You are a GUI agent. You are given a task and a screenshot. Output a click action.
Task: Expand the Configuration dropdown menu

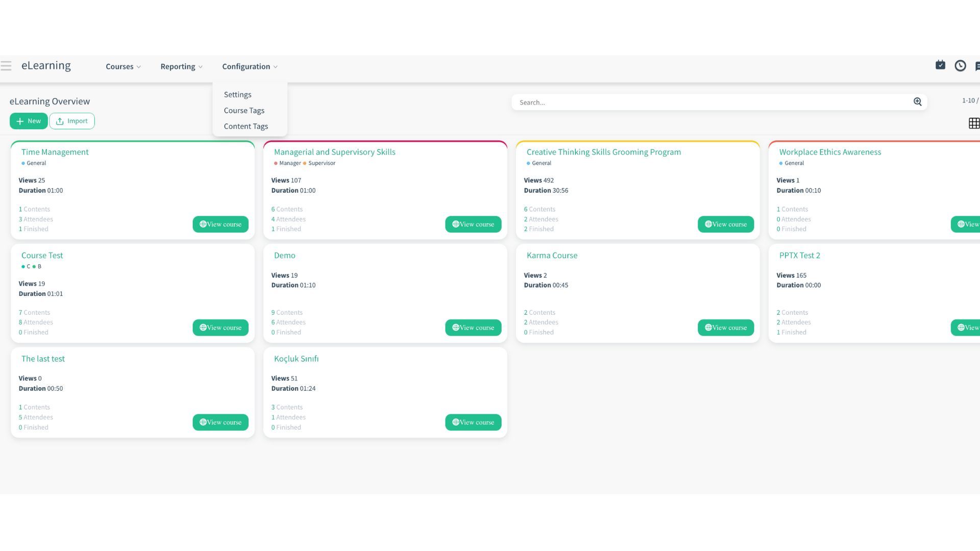coord(249,66)
